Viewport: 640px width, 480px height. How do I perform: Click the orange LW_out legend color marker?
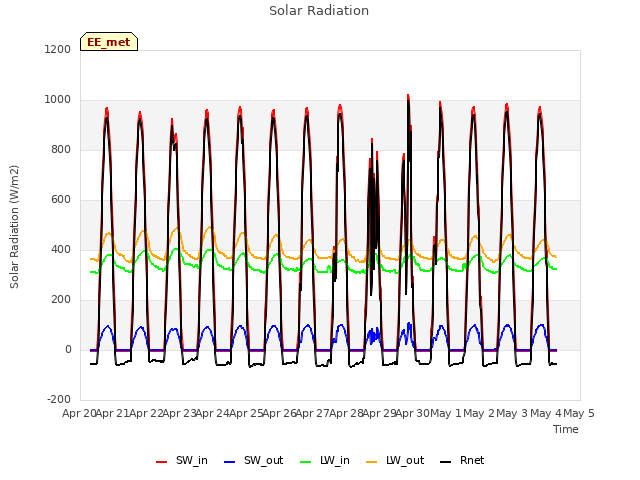372,462
